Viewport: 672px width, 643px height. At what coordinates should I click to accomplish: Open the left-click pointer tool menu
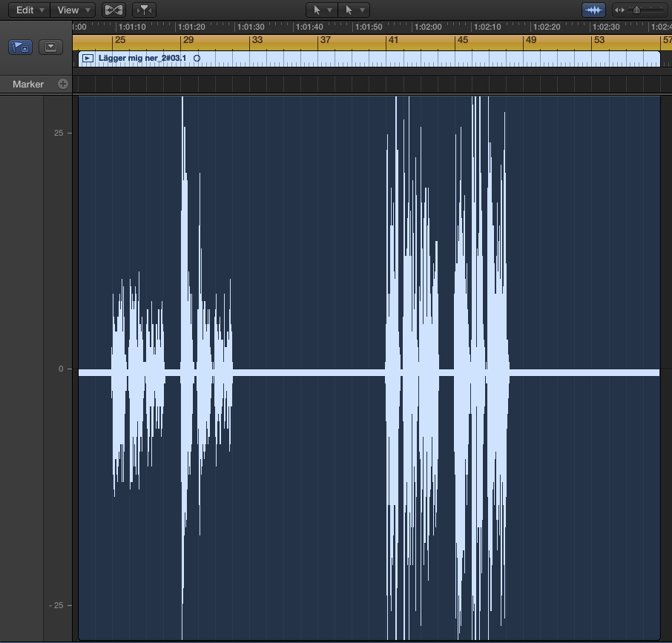coord(321,10)
